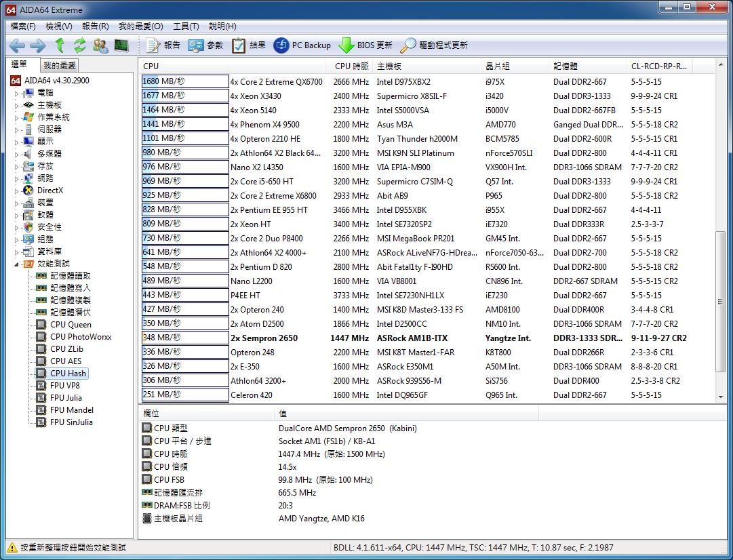Switch to the 選單 tab
This screenshot has height=560, width=733.
[19, 64]
